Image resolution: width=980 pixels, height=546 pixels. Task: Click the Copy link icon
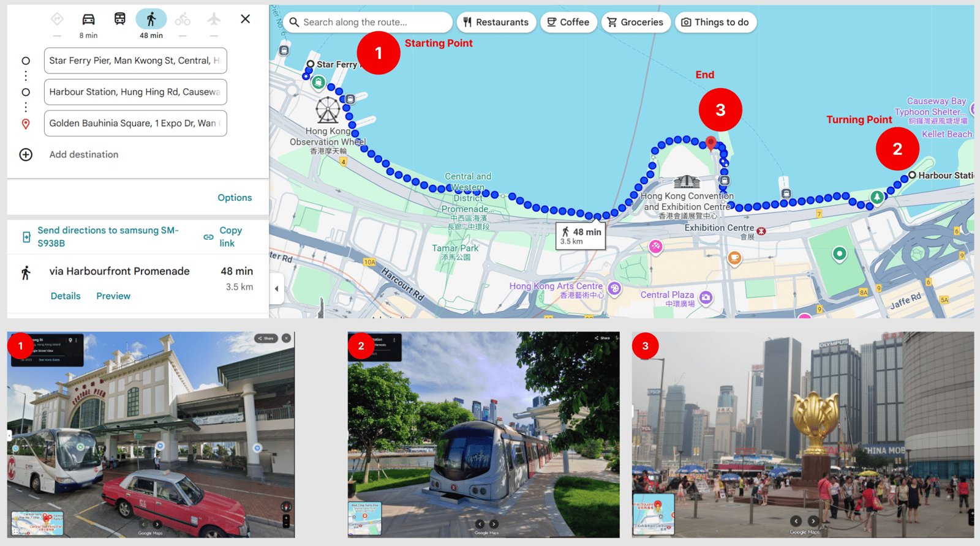pos(208,237)
